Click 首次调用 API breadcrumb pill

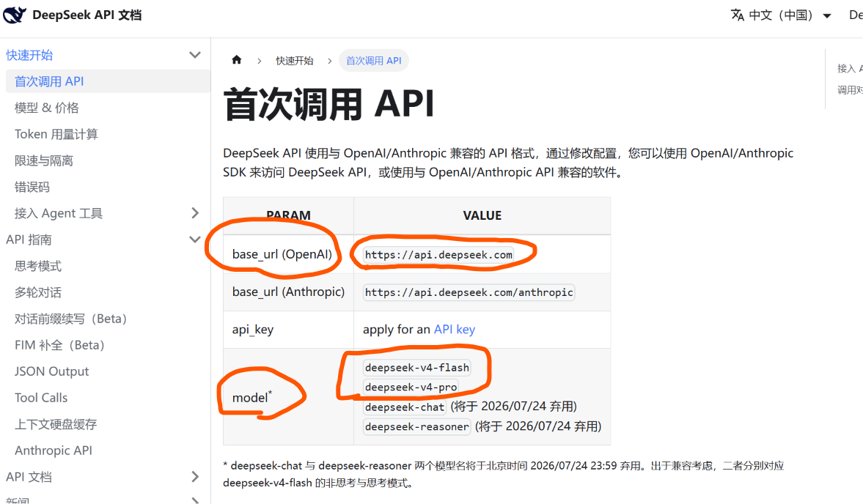tap(374, 61)
